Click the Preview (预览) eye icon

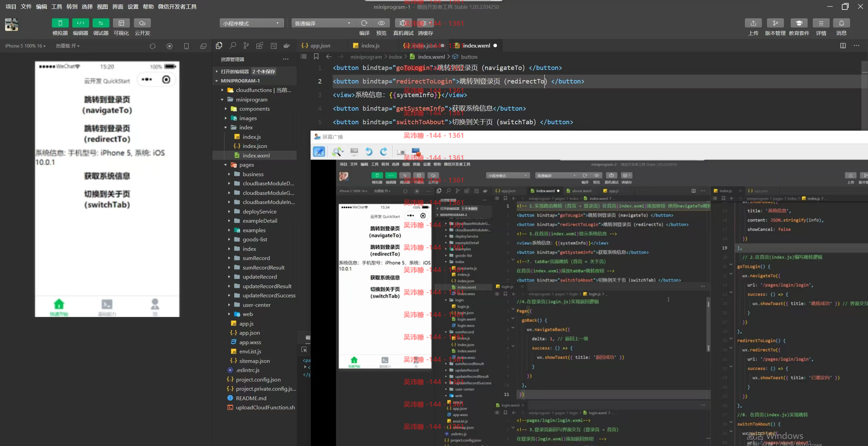pyautogui.click(x=381, y=23)
